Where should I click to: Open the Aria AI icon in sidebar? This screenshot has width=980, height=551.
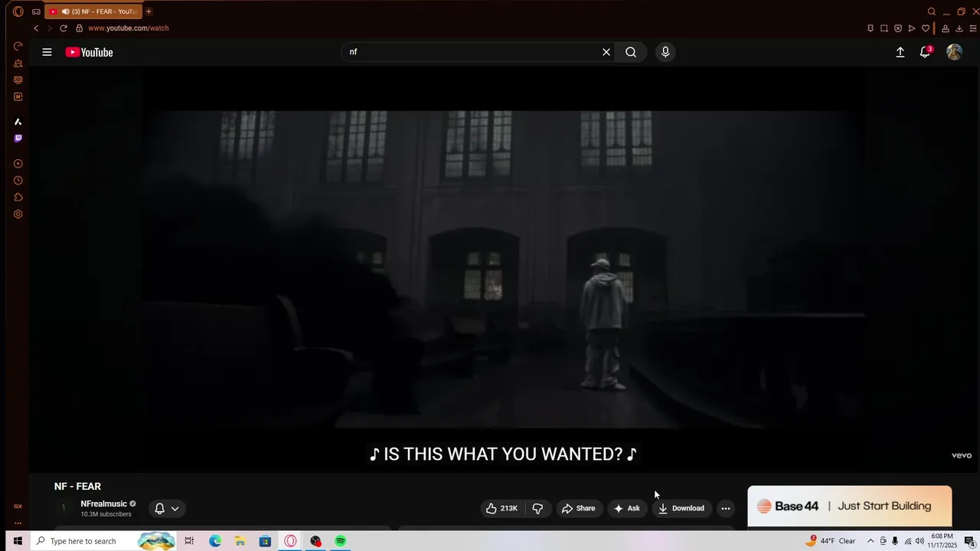(18, 122)
